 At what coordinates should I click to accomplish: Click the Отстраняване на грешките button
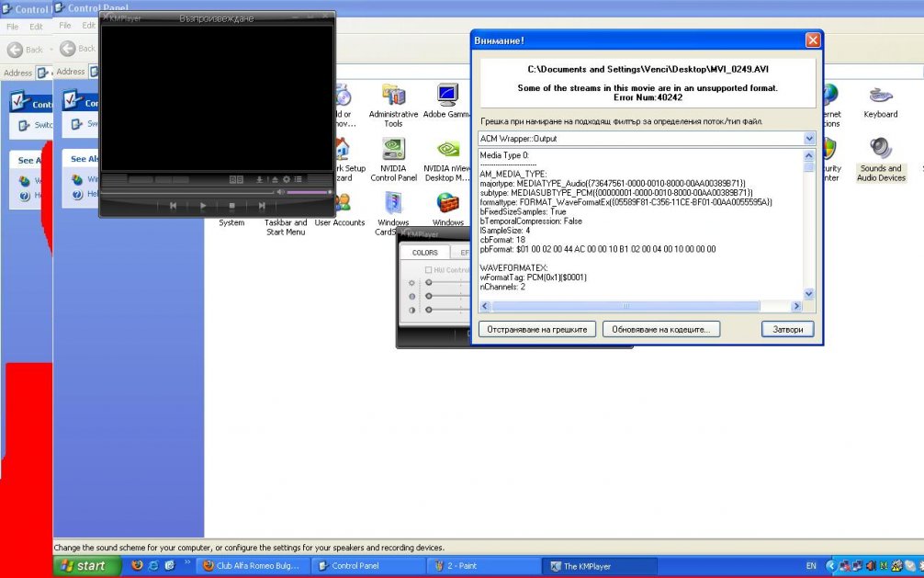pyautogui.click(x=537, y=329)
